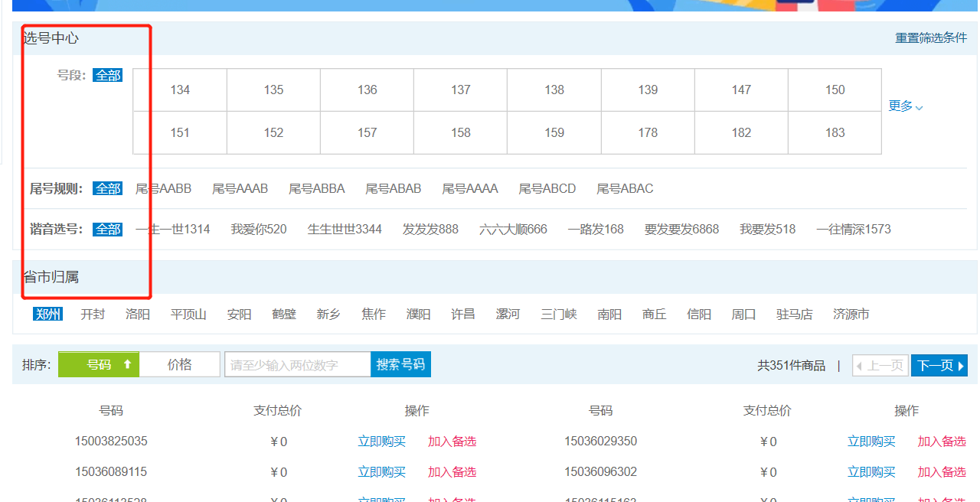Viewport: 980px width, 502px height.
Task: Select city 洛阳
Action: coord(137,314)
